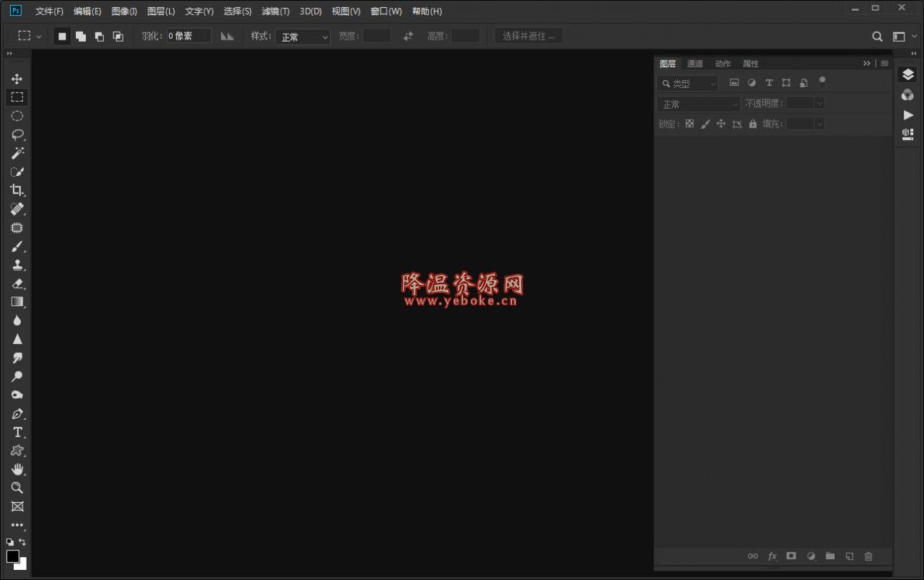Switch to the 属性 tab
The height and width of the screenshot is (580, 924).
751,63
